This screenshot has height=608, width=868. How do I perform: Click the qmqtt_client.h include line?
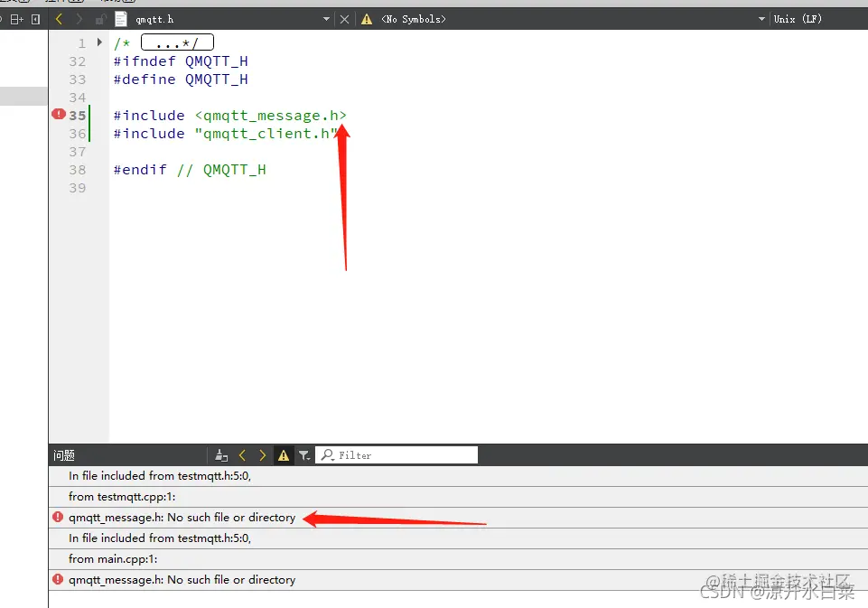point(226,134)
